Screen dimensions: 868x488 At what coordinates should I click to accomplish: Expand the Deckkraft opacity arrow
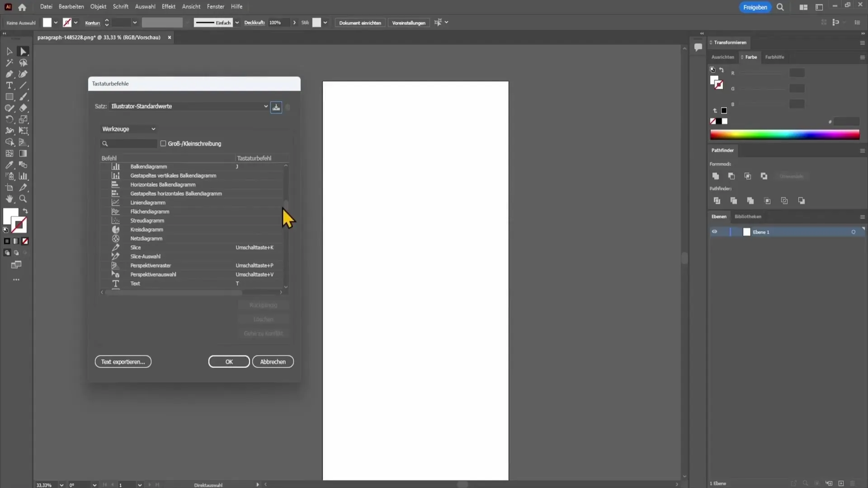[294, 23]
